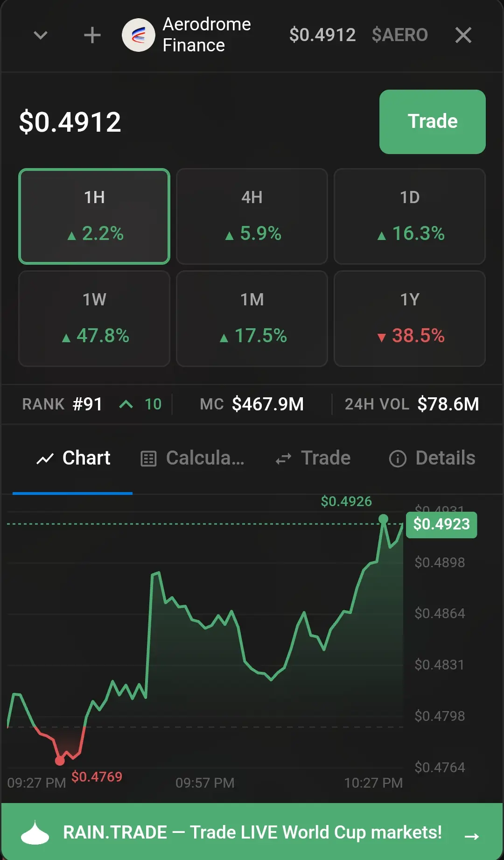Open the RAIN.TRADE World Cup banner
The height and width of the screenshot is (860, 504).
[x=252, y=832]
